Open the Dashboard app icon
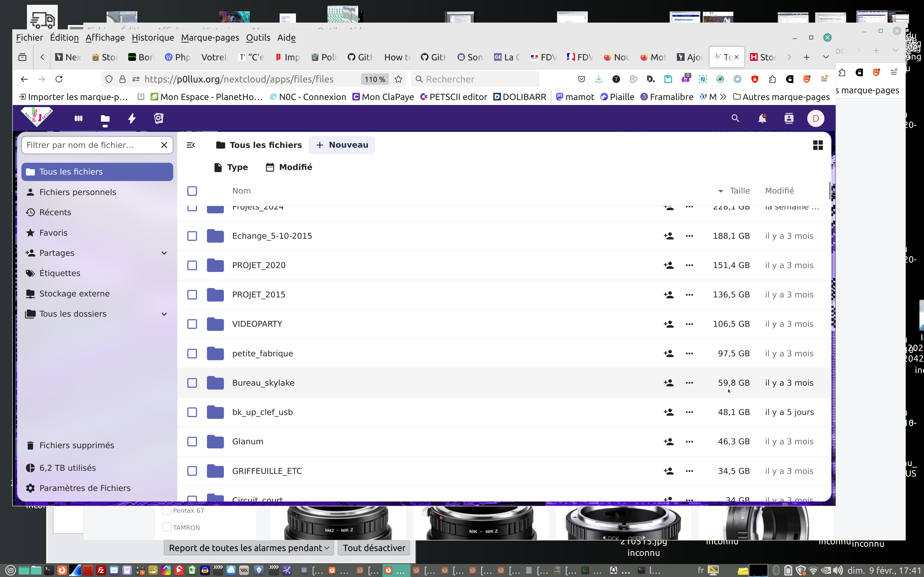The width and height of the screenshot is (924, 577). 78,118
